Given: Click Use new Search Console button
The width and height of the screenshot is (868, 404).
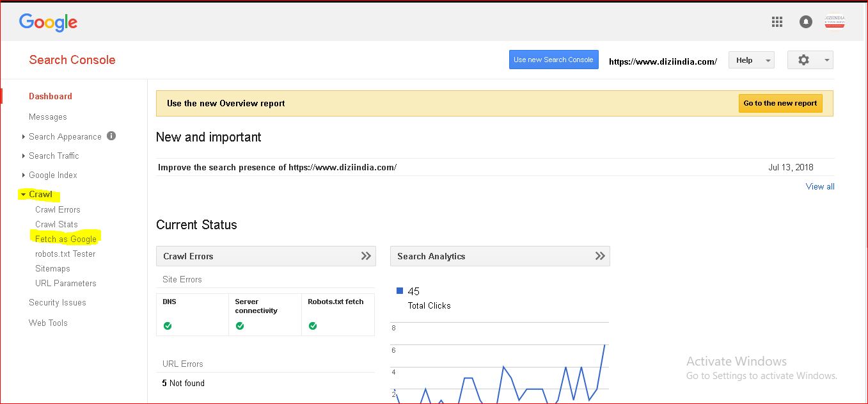Looking at the screenshot, I should pos(554,60).
